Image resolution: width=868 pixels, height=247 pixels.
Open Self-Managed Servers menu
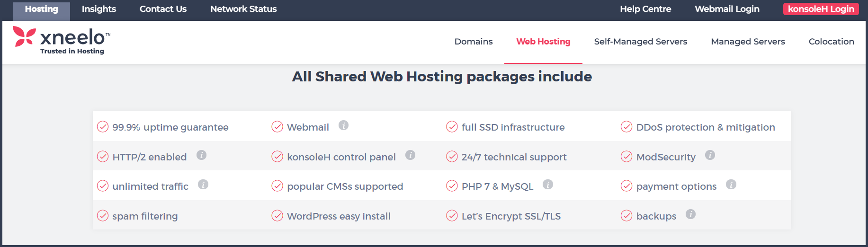coord(641,42)
